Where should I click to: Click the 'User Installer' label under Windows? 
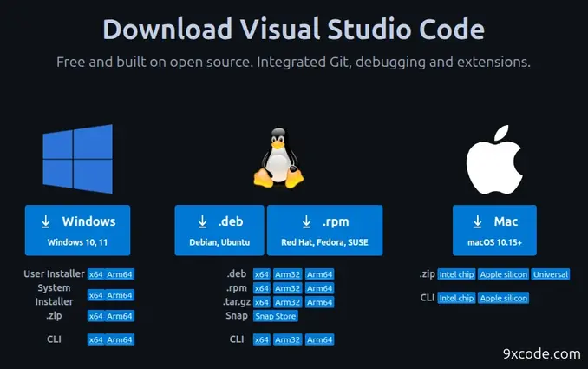[54, 274]
